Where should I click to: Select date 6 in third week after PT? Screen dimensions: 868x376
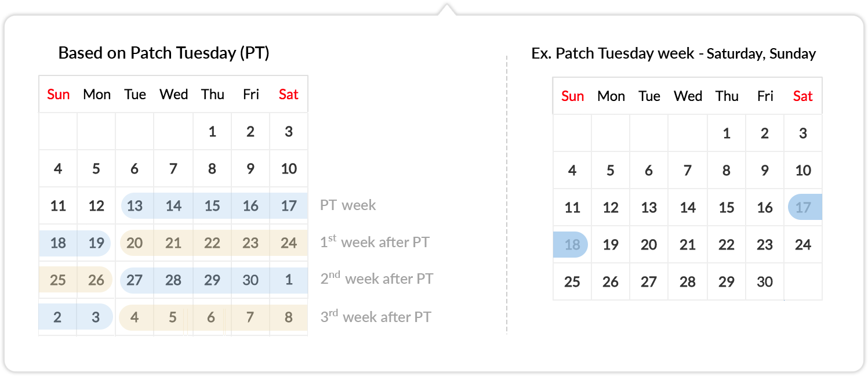click(x=212, y=317)
